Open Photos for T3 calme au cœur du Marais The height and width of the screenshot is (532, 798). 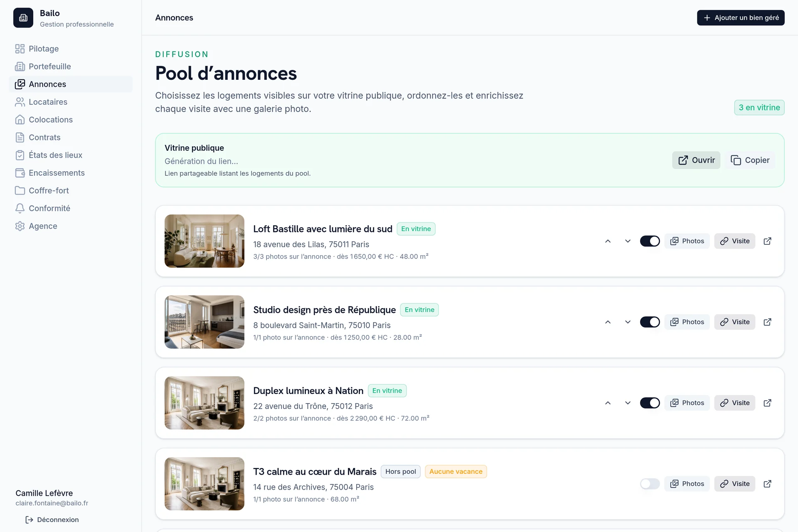point(687,484)
